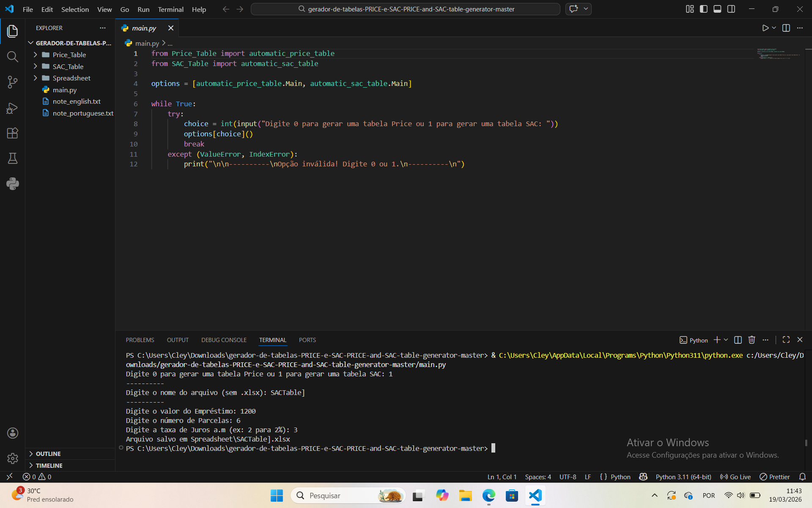The image size is (812, 508).
Task: Kill terminal with trash icon
Action: [752, 340]
